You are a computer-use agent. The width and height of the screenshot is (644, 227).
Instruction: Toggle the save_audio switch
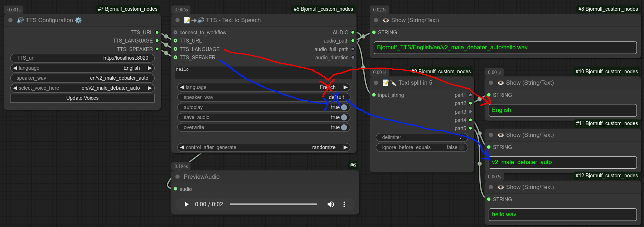pos(344,117)
